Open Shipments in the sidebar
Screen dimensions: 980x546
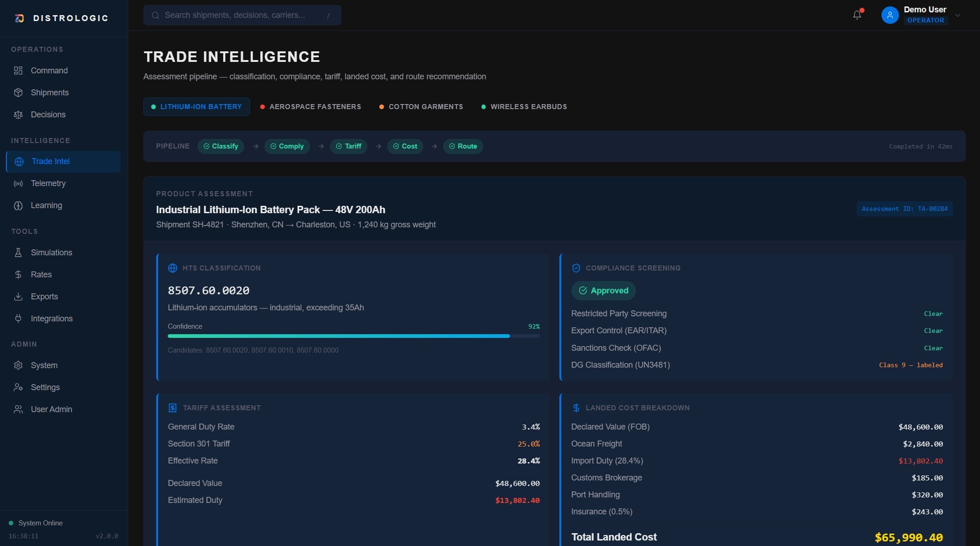[63, 93]
